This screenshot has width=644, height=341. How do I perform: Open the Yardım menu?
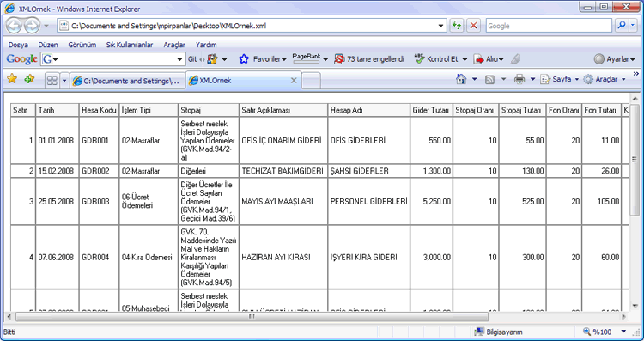(206, 45)
